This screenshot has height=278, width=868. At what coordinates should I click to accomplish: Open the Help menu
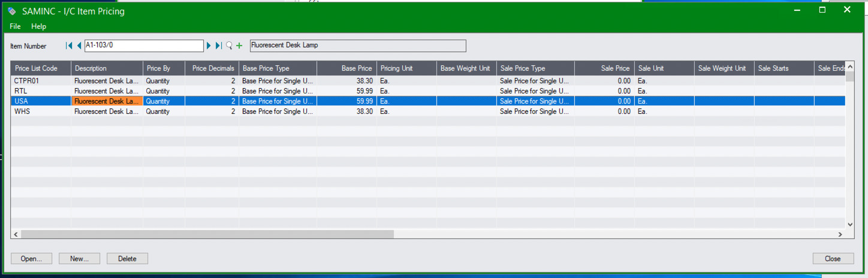click(x=38, y=26)
